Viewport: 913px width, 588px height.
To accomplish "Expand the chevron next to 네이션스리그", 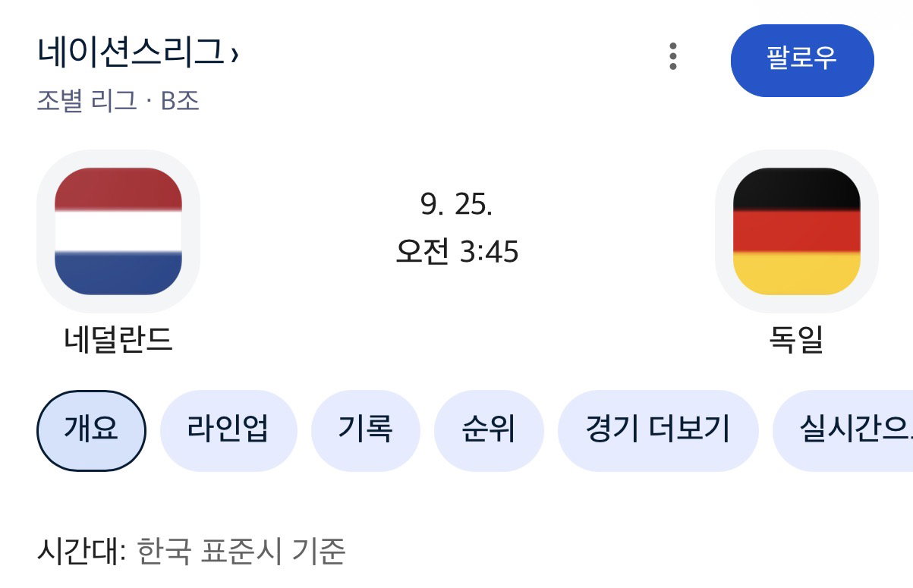I will (x=234, y=55).
